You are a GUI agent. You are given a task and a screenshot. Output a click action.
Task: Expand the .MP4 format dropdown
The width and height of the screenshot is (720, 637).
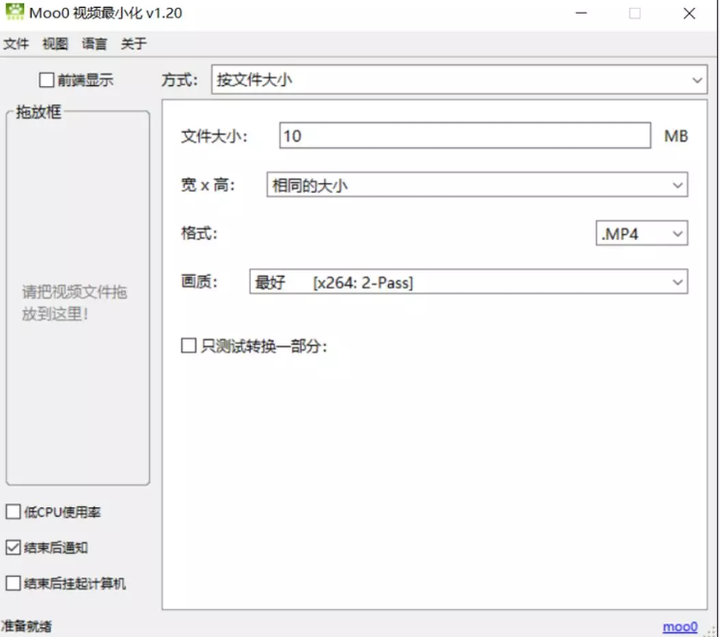tap(641, 234)
